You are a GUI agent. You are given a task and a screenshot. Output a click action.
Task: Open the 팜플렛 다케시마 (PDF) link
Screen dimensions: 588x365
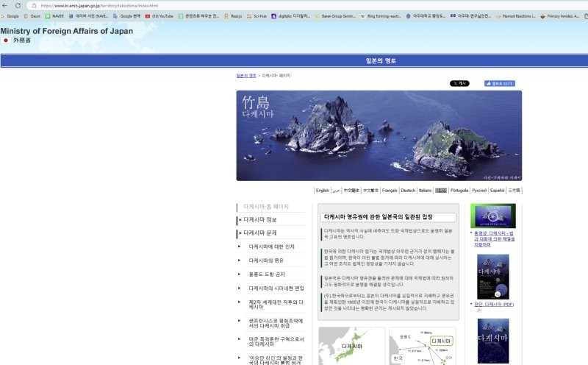[494, 304]
